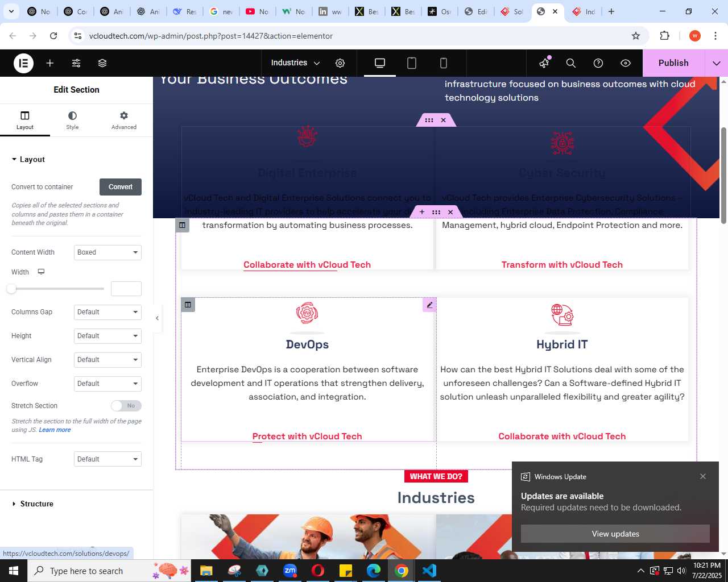
Task: Click the Add Element plus icon
Action: [50, 63]
